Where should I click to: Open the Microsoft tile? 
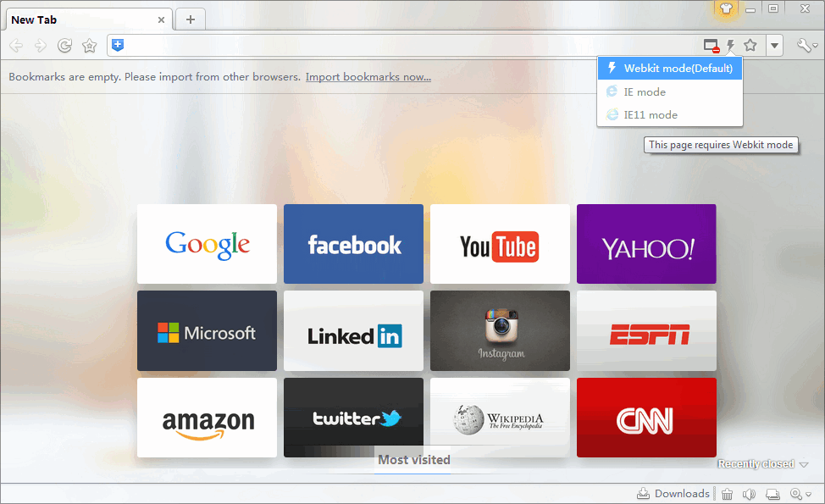[207, 331]
